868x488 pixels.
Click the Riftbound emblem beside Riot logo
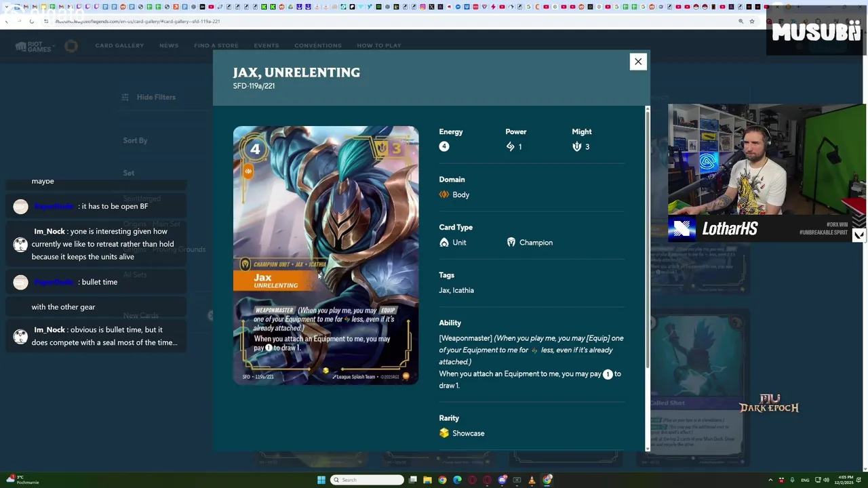(71, 46)
